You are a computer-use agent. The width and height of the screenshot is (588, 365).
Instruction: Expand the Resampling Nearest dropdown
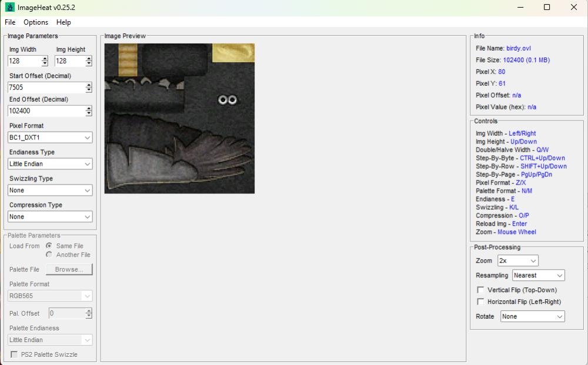[x=539, y=275]
